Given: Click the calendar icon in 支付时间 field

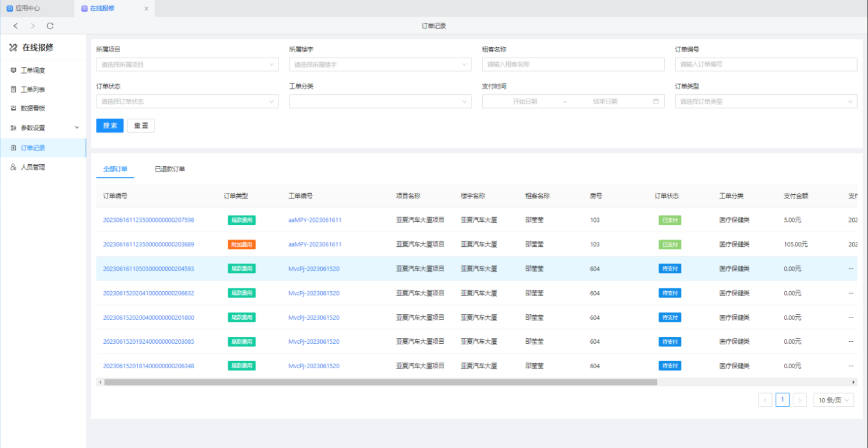Looking at the screenshot, I should (655, 101).
